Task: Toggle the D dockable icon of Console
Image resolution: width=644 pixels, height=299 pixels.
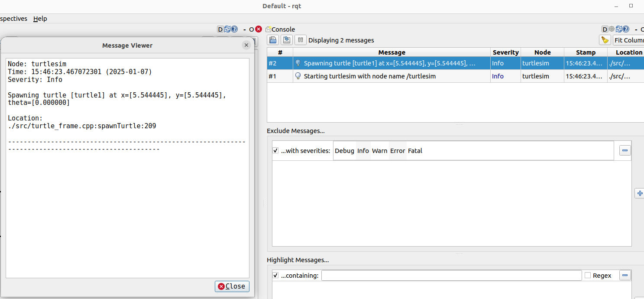Action: (x=605, y=29)
